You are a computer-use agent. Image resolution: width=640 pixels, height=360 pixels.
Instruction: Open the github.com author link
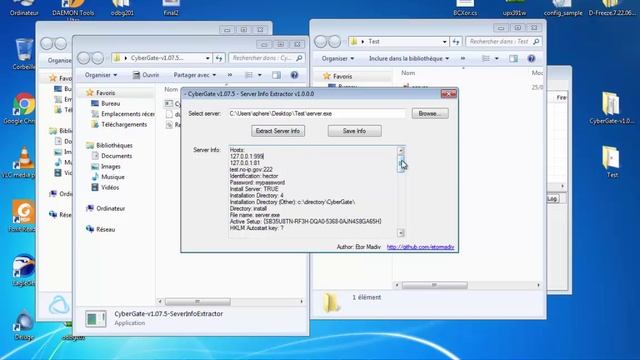[x=420, y=247]
